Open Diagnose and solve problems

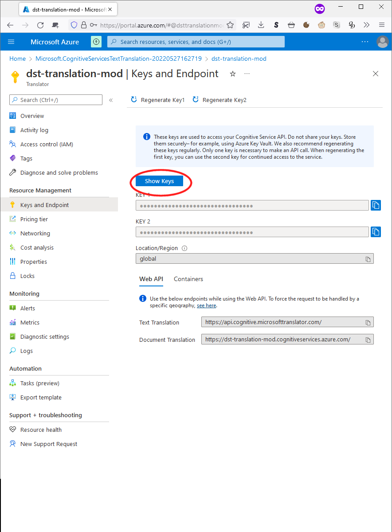[x=59, y=173]
